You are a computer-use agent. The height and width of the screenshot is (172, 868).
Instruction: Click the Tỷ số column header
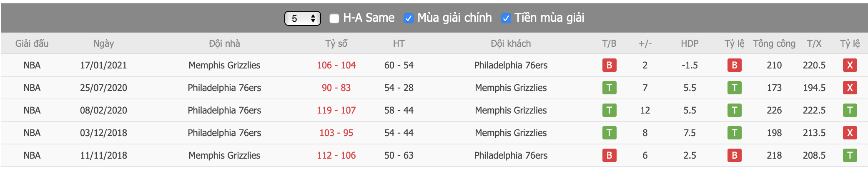pos(336,43)
